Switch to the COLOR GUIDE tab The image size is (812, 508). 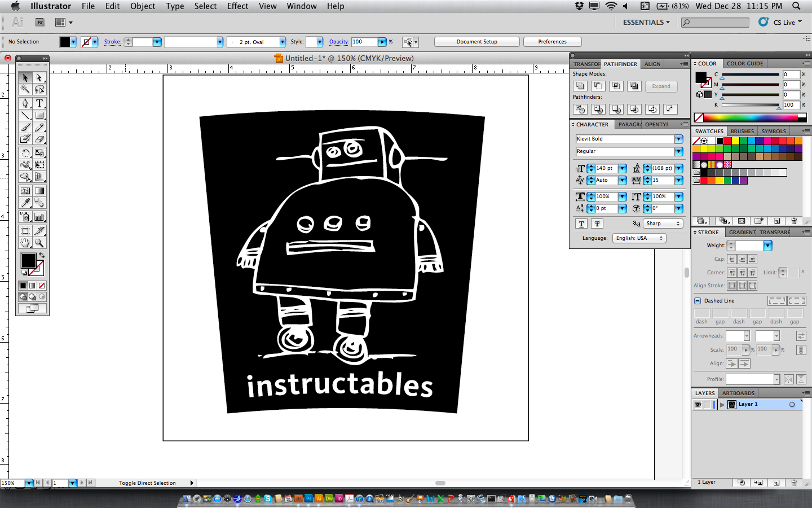pyautogui.click(x=745, y=64)
